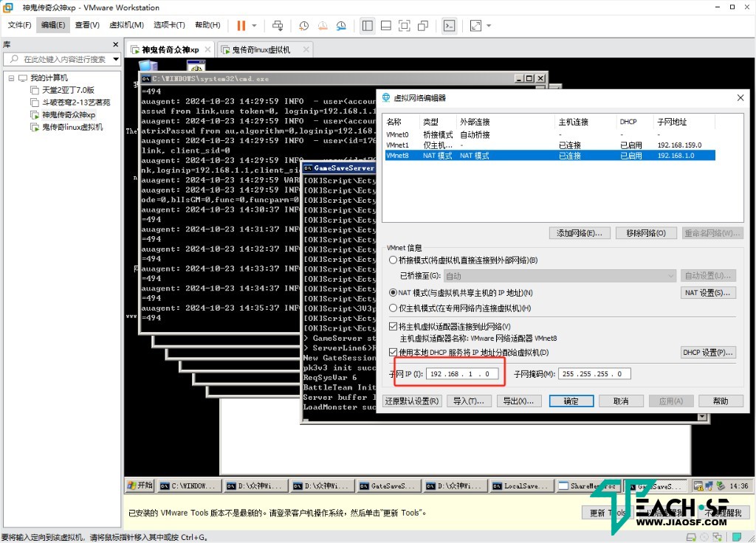The height and width of the screenshot is (543, 756).
Task: Open the stretch display dropdown arrow
Action: pyautogui.click(x=489, y=26)
